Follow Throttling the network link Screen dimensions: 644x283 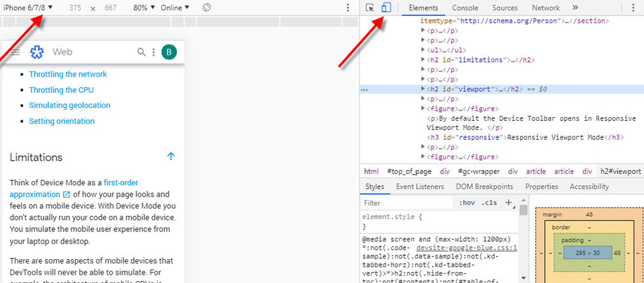68,74
